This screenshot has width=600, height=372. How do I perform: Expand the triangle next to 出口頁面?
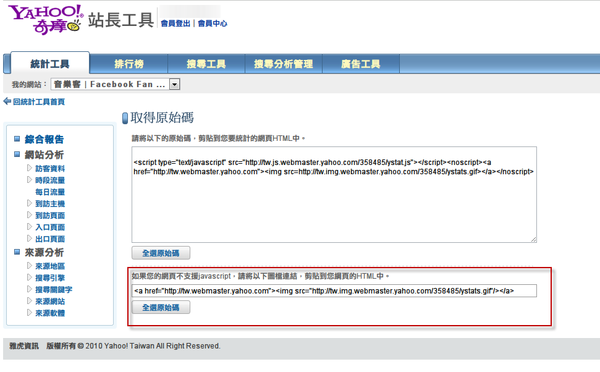(x=29, y=238)
